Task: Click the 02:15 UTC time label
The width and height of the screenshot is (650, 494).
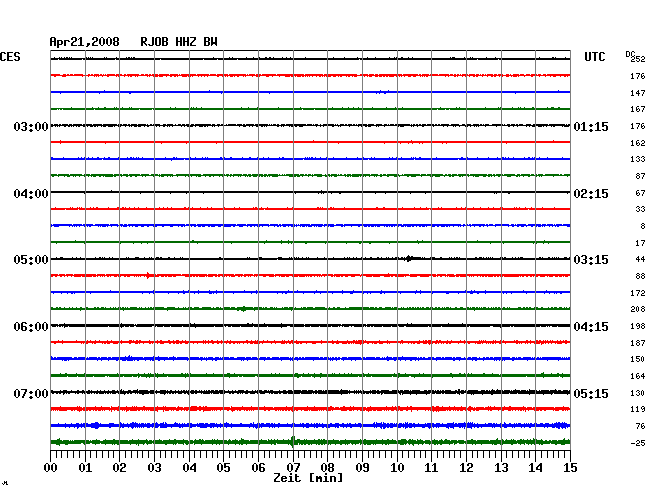Action: [591, 194]
